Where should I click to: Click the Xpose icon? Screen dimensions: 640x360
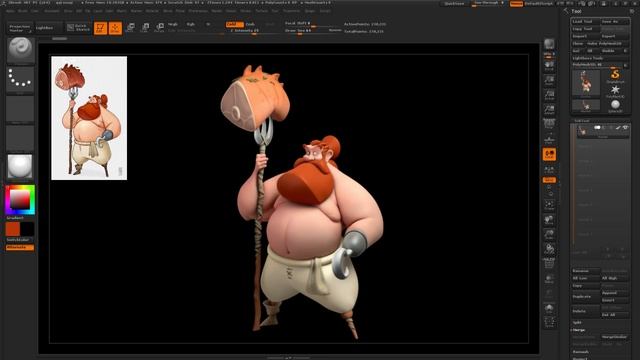coord(549,322)
